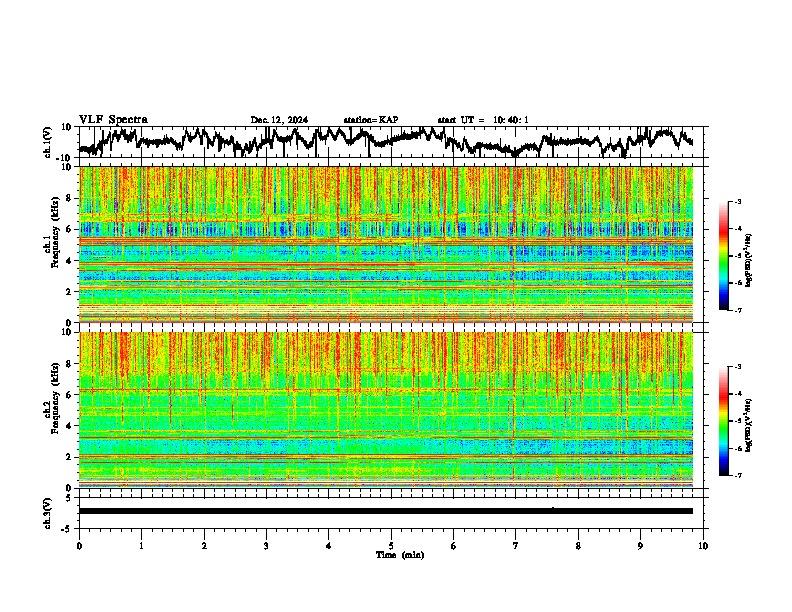
Task: Click the ch.2 spectrogram panel
Action: tap(386, 410)
